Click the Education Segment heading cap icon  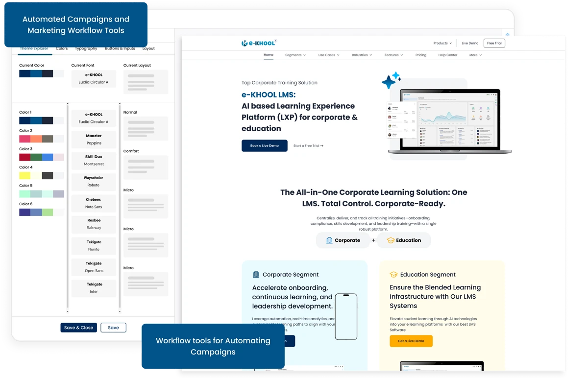(x=393, y=275)
